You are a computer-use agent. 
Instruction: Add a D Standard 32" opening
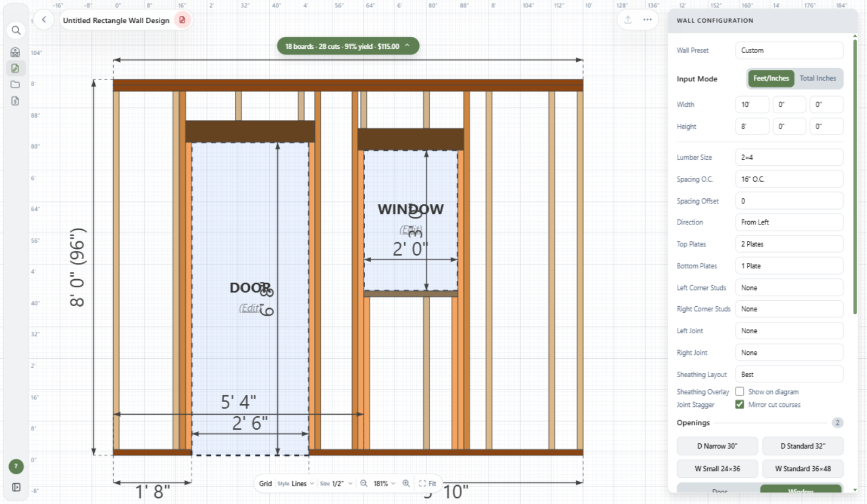tap(803, 446)
